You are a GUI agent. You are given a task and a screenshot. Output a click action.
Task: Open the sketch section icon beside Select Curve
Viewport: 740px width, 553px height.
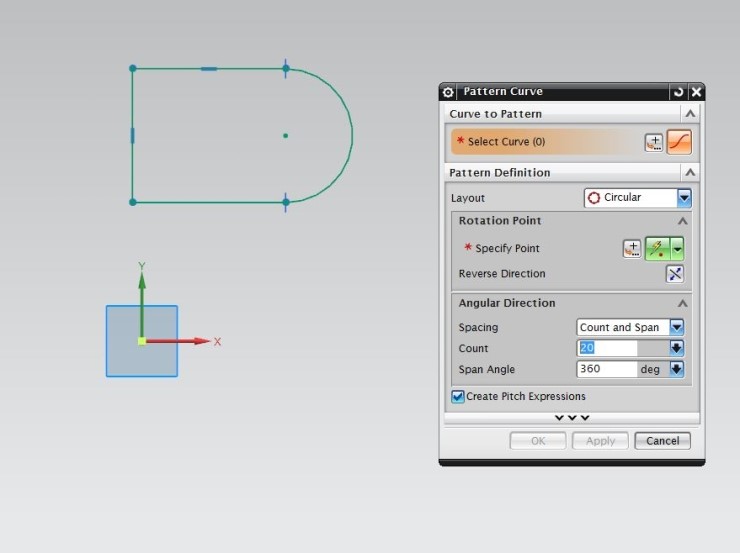(654, 142)
